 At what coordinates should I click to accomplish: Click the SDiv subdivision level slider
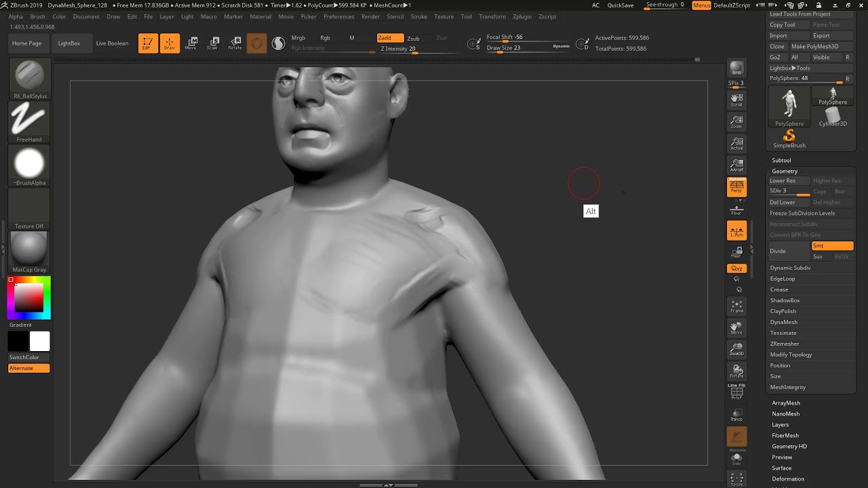click(789, 191)
